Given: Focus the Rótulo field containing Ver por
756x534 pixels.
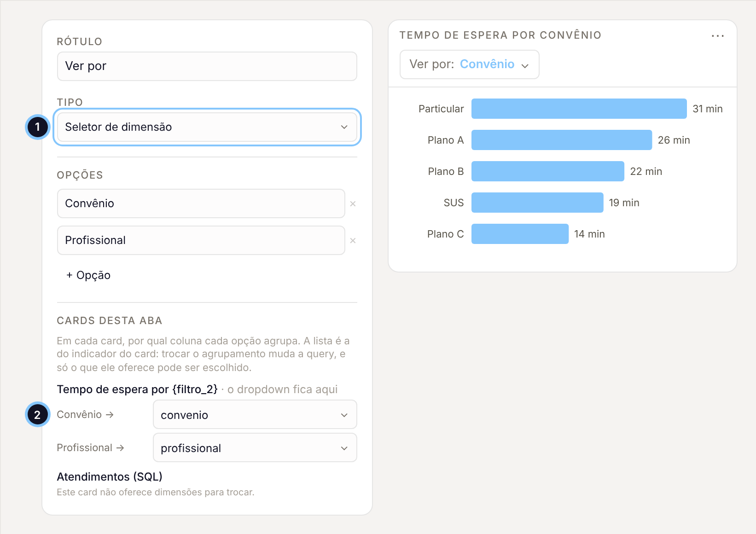Looking at the screenshot, I should [x=207, y=66].
